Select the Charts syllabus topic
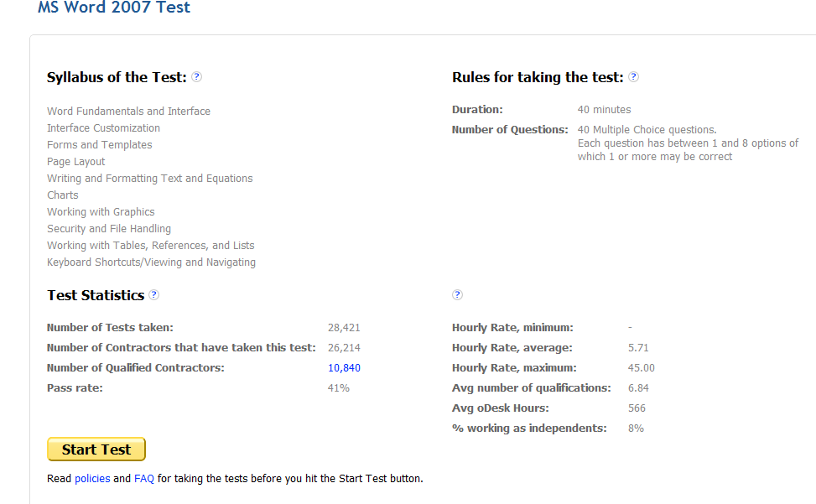816x504 pixels. [62, 195]
